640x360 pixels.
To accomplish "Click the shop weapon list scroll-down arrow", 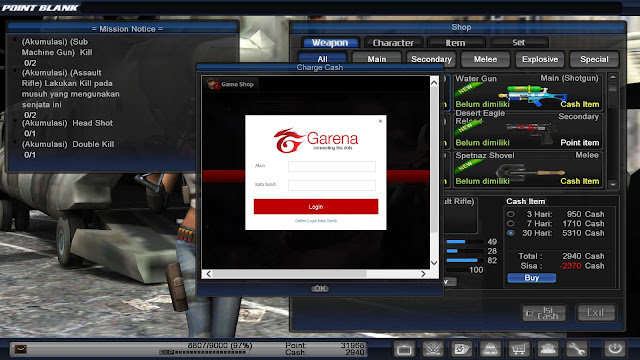I will pyautogui.click(x=613, y=185).
